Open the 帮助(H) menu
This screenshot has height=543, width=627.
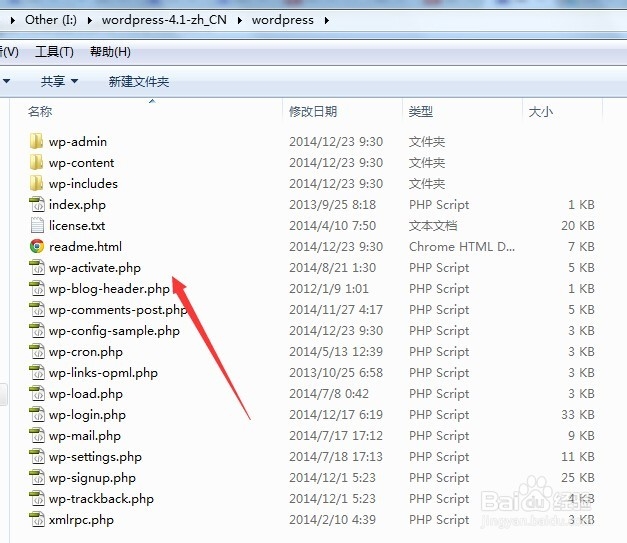point(110,52)
